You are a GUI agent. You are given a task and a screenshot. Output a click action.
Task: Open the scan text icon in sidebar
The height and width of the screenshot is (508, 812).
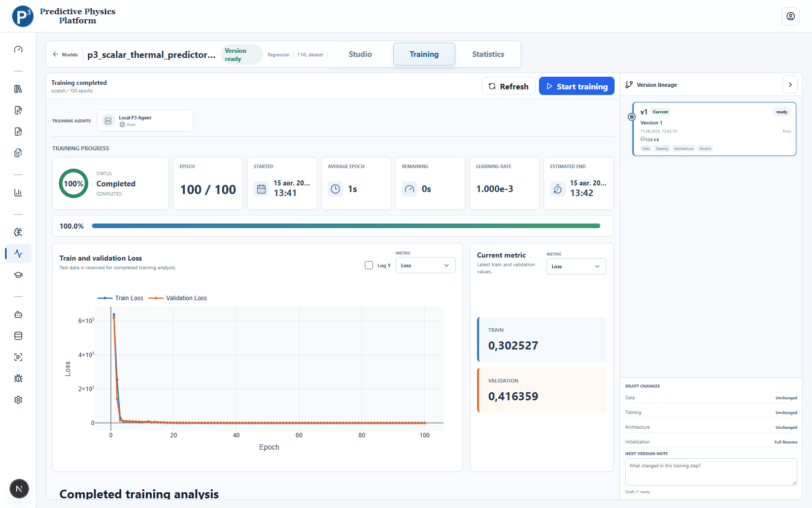coord(18,357)
